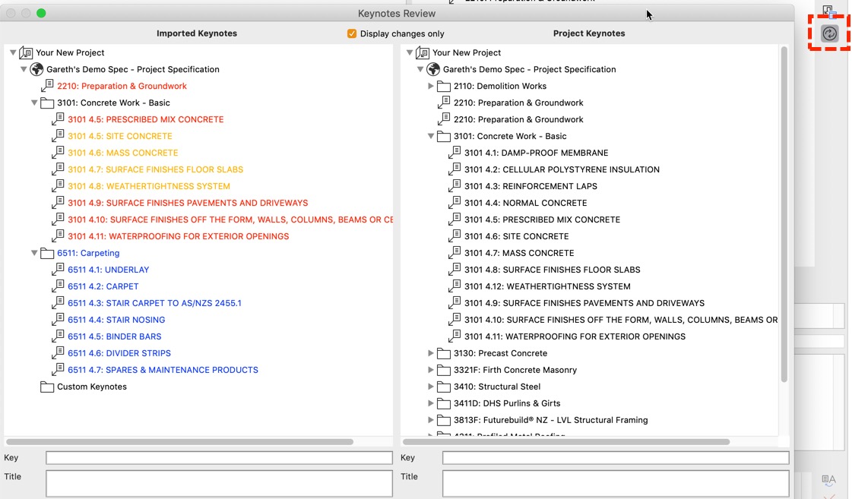Expand the 3130: Precast Concrete folder
Viewport: 868px width, 499px height.
click(x=431, y=353)
